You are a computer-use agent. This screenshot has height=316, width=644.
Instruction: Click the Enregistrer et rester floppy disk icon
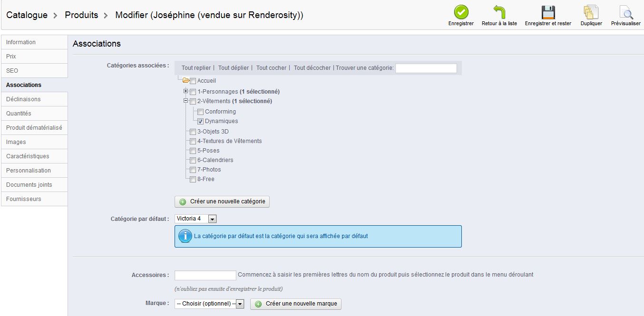(548, 12)
